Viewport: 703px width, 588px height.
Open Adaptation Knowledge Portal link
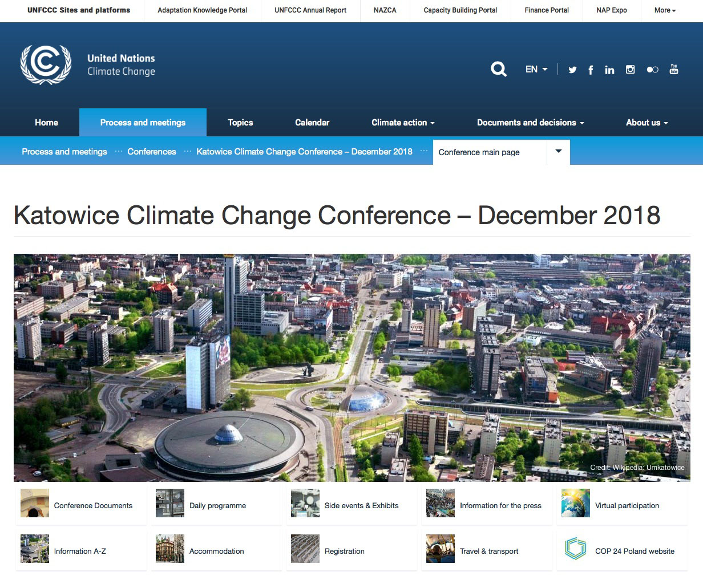coord(203,10)
